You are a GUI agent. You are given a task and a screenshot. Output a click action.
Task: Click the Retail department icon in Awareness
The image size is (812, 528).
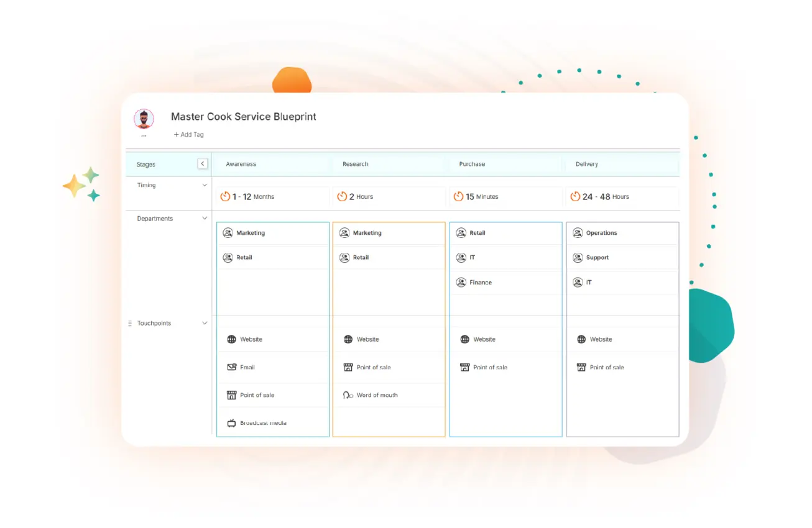coord(228,257)
